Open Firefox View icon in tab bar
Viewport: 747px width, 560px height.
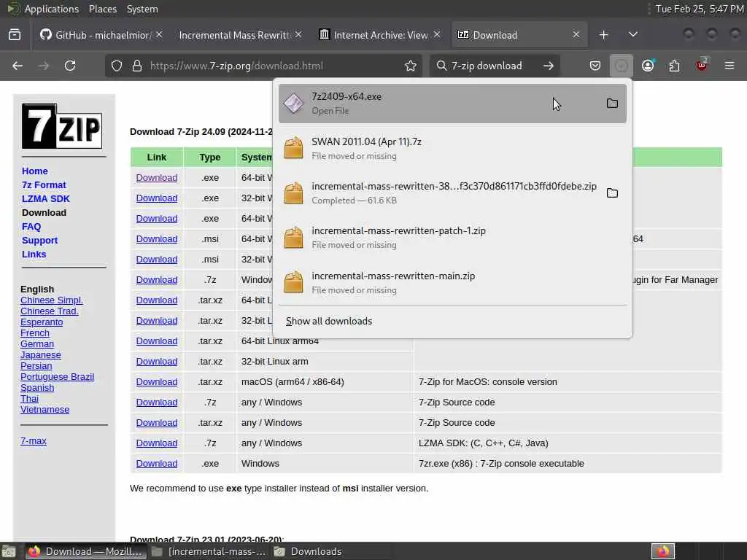click(x=15, y=35)
